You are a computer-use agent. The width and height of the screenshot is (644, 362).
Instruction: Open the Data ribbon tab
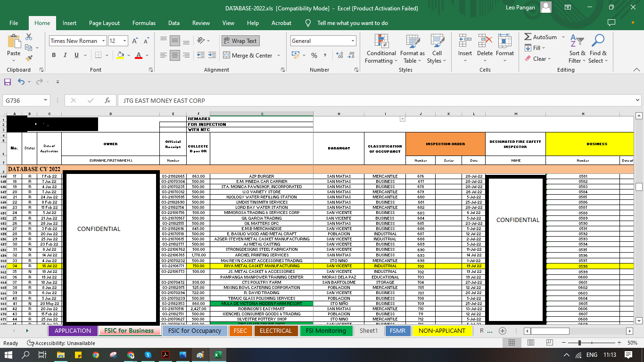[174, 23]
